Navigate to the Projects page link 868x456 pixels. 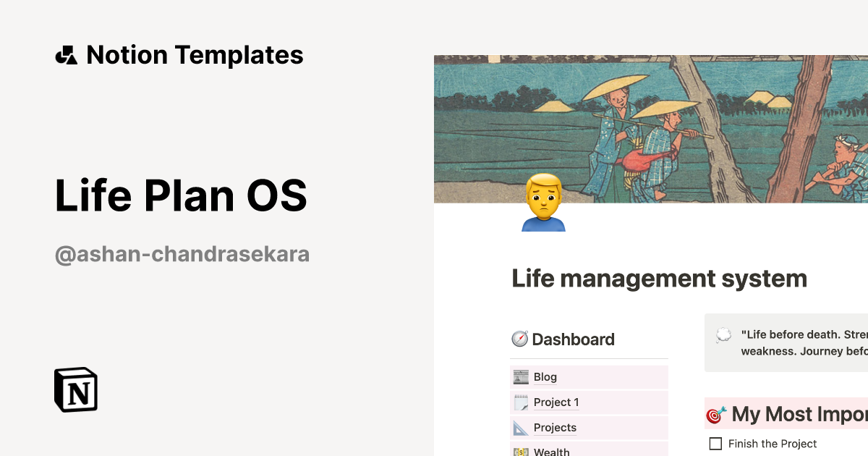click(x=555, y=428)
